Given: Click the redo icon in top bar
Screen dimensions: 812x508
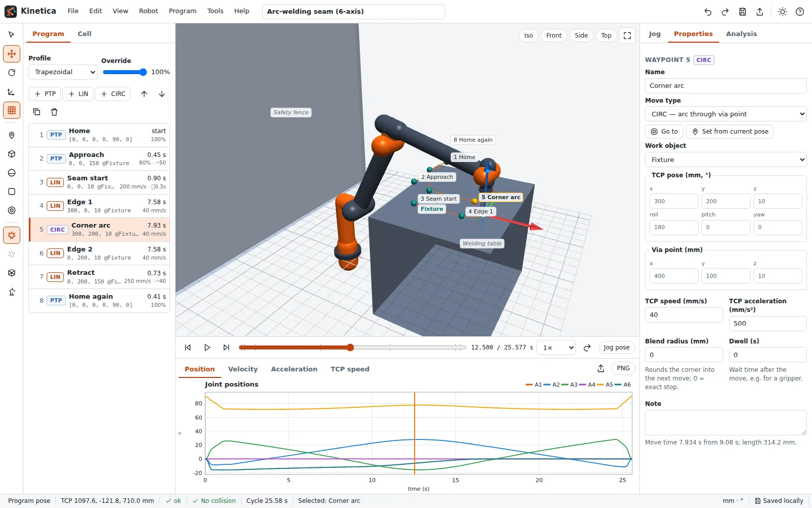Looking at the screenshot, I should point(725,12).
